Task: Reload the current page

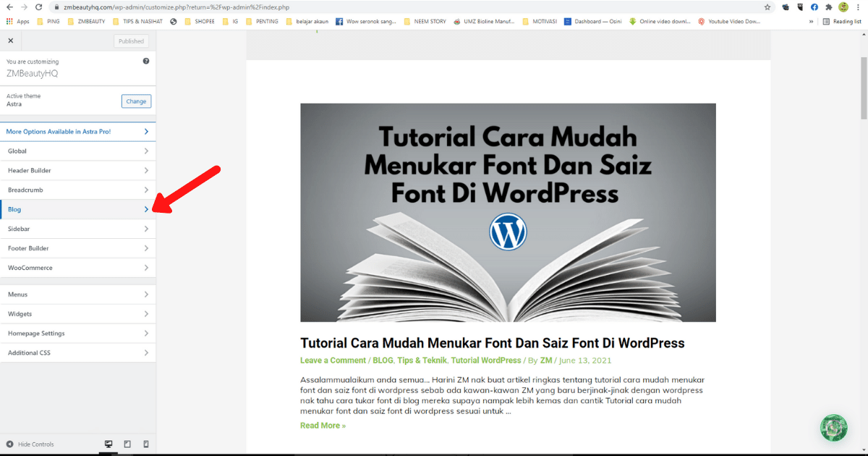Action: tap(39, 7)
